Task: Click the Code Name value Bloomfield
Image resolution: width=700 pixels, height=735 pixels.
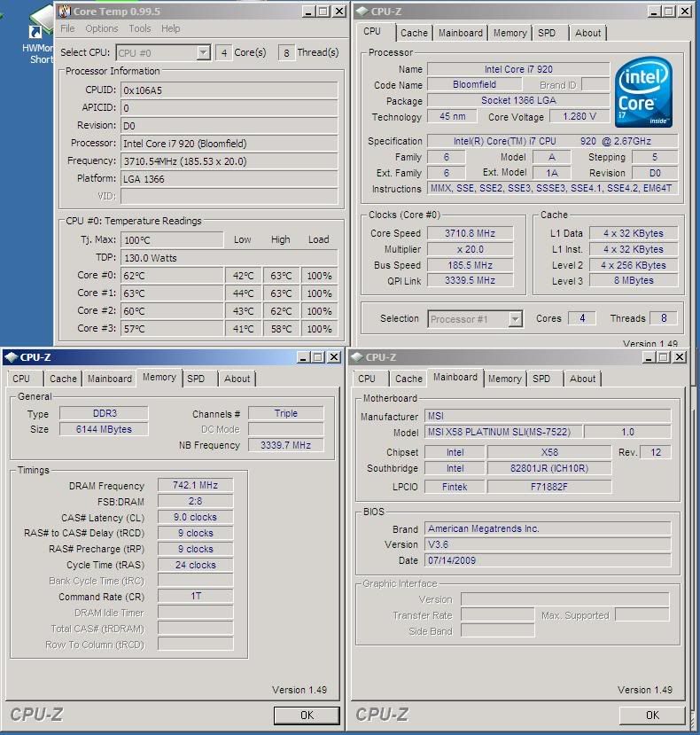Action: [474, 84]
